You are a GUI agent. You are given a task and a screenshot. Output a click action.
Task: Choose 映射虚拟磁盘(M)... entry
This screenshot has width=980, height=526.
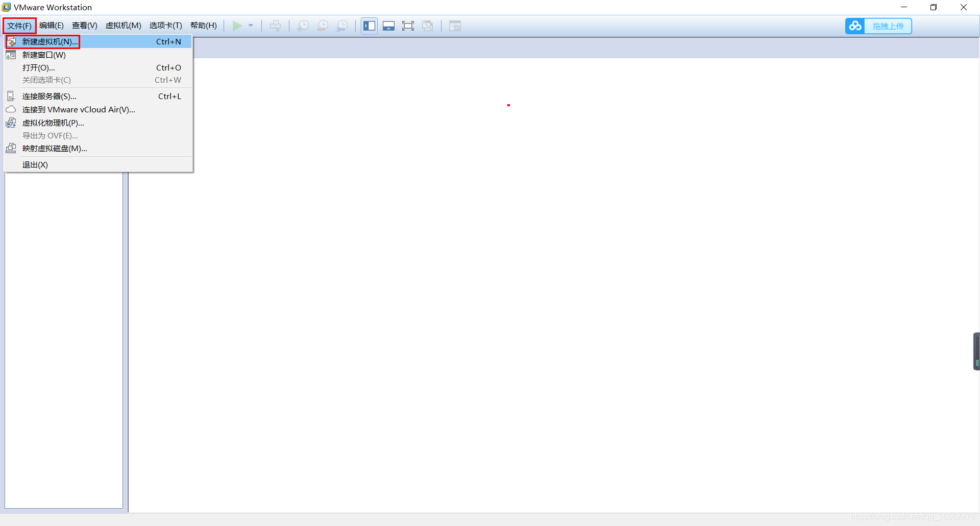coord(98,149)
